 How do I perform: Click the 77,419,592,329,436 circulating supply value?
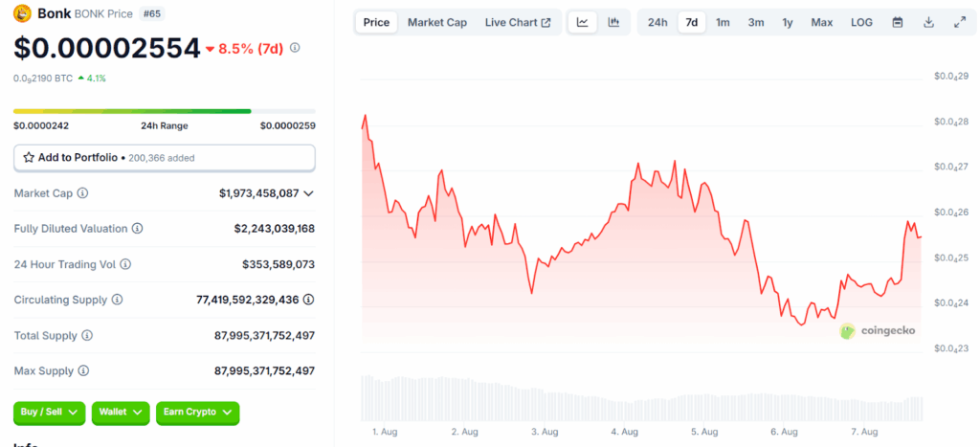click(x=248, y=301)
